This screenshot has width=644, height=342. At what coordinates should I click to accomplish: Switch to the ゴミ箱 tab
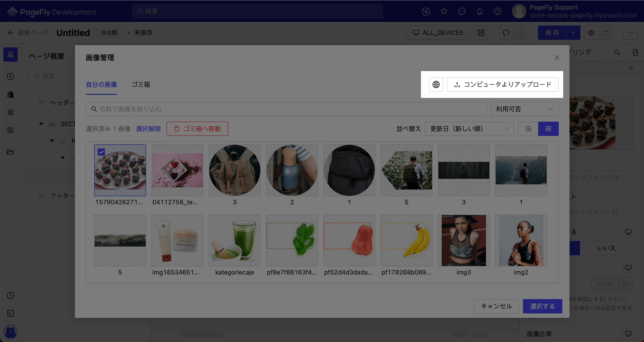click(141, 84)
